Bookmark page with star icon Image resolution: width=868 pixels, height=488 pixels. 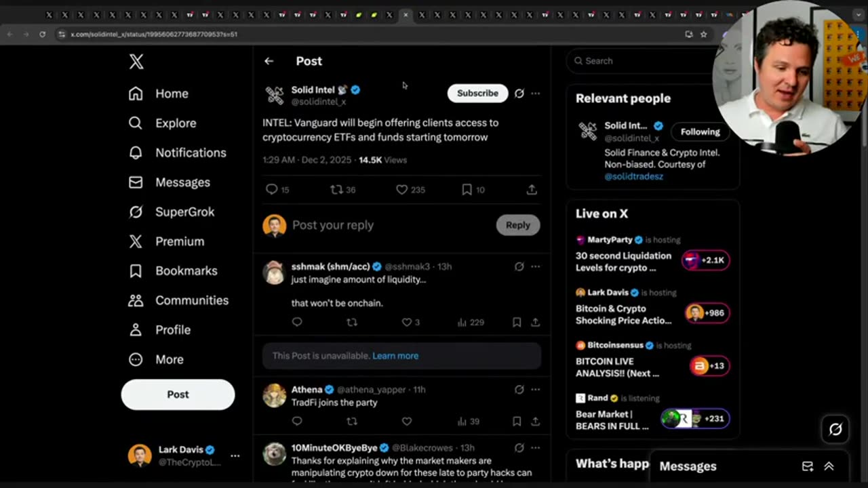(704, 34)
